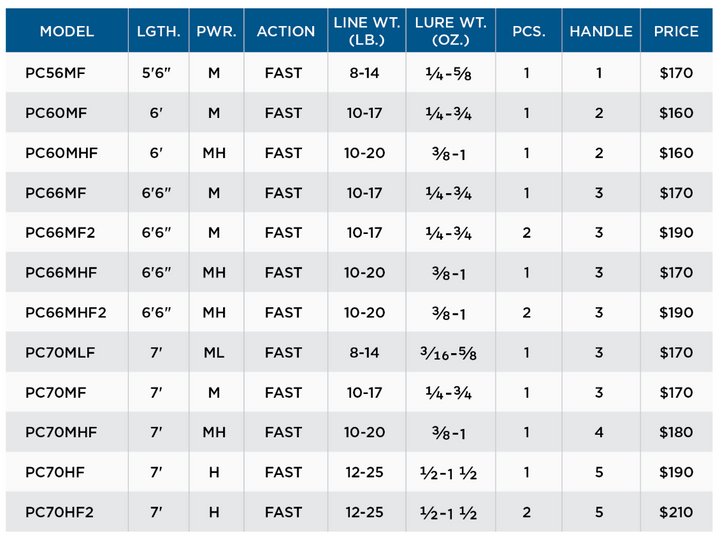Viewport: 720px width, 545px height.
Task: Click the HANDLE column header
Action: pos(601,31)
